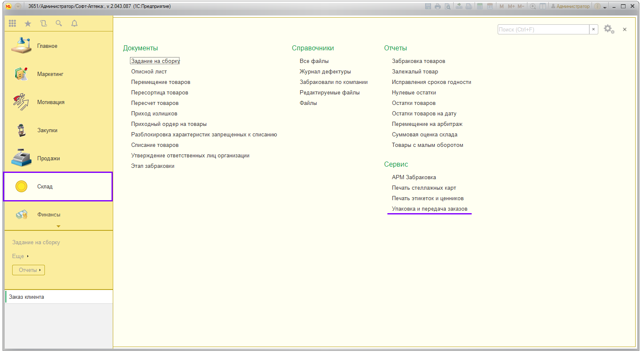Click the Закупки section icon
This screenshot has height=355, width=644.
(21, 131)
